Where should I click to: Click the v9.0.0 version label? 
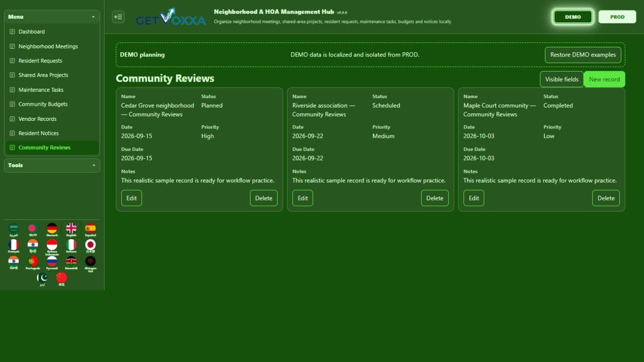(342, 13)
